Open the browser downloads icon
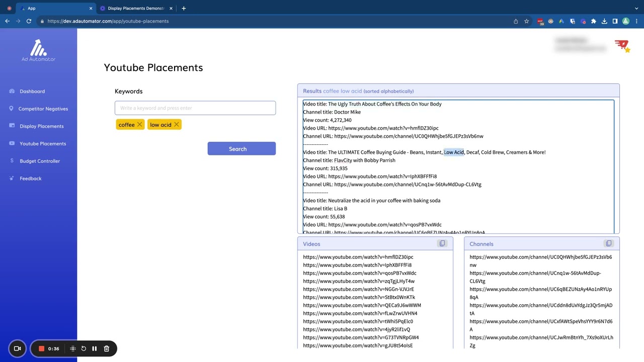Image resolution: width=644 pixels, height=362 pixels. [604, 21]
